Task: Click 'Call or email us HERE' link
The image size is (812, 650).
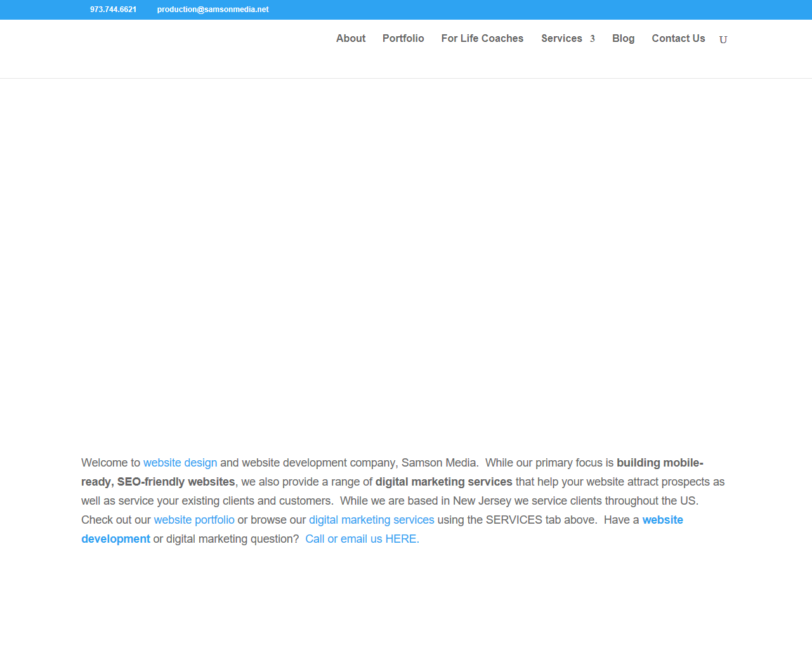Action: pos(362,539)
